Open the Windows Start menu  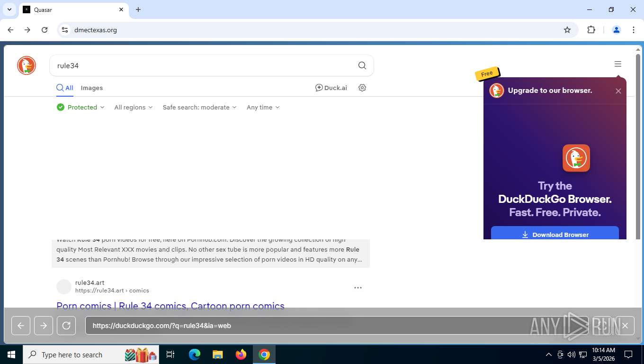click(x=11, y=355)
